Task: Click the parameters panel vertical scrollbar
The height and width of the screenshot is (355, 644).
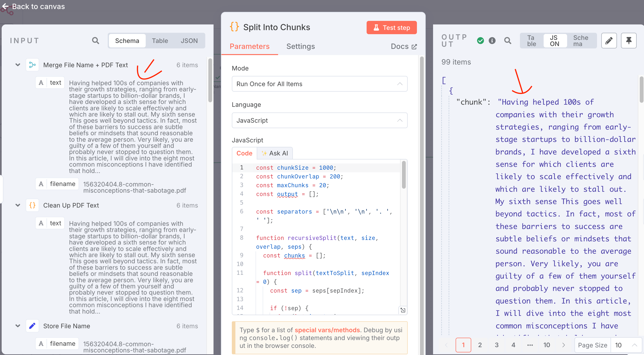Action: click(422, 205)
